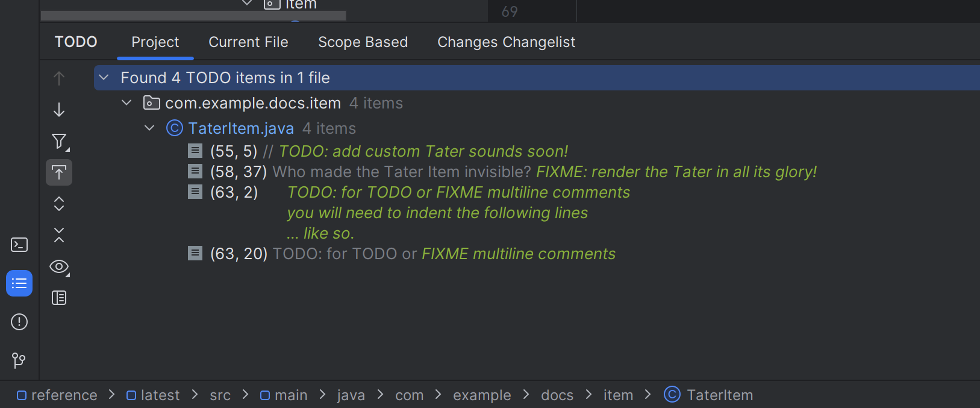This screenshot has height=408, width=980.
Task: Open the Git tool window icon
Action: 19,360
